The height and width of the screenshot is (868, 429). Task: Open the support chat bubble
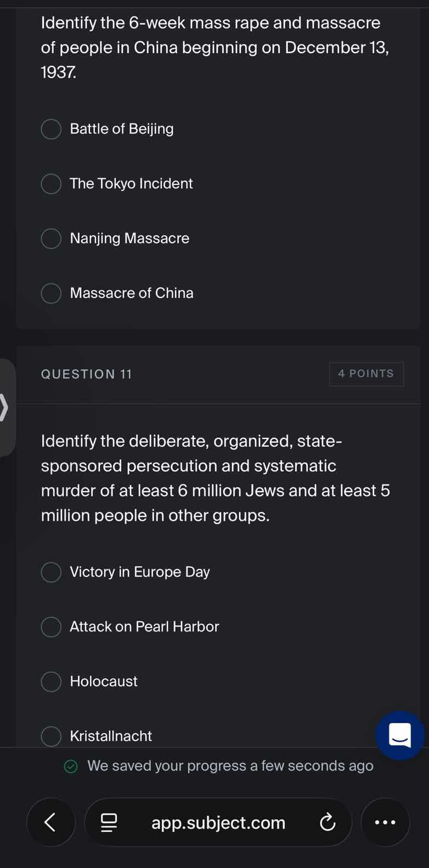point(400,735)
